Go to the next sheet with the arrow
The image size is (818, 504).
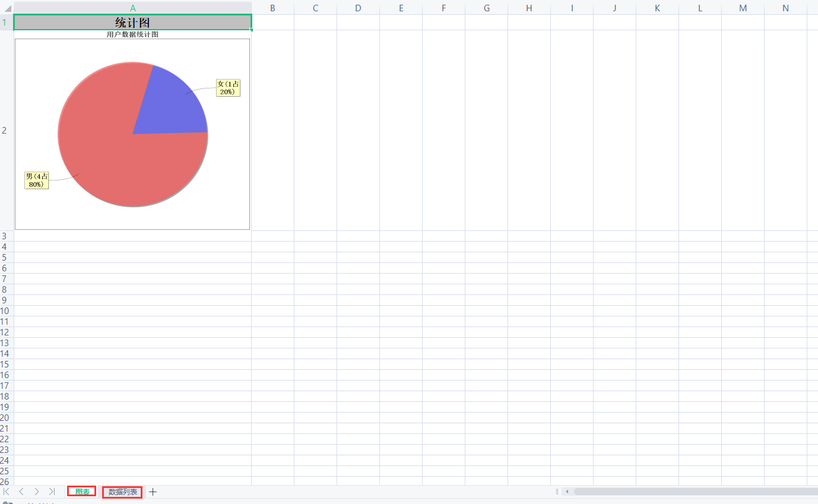(x=37, y=492)
